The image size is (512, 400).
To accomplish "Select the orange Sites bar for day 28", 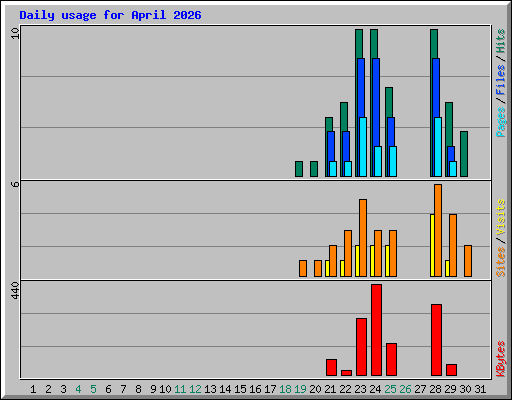I will coord(438,230).
